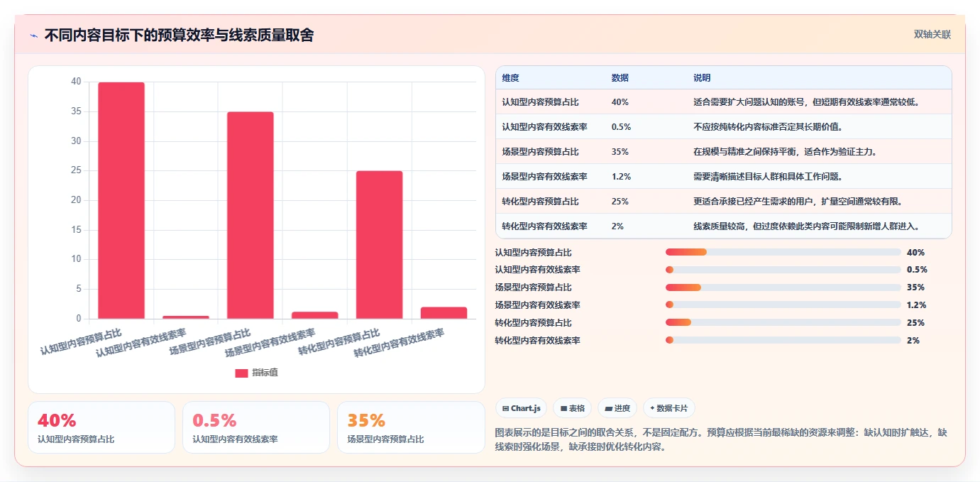Toggle the 指标值 legend swatch

point(241,373)
